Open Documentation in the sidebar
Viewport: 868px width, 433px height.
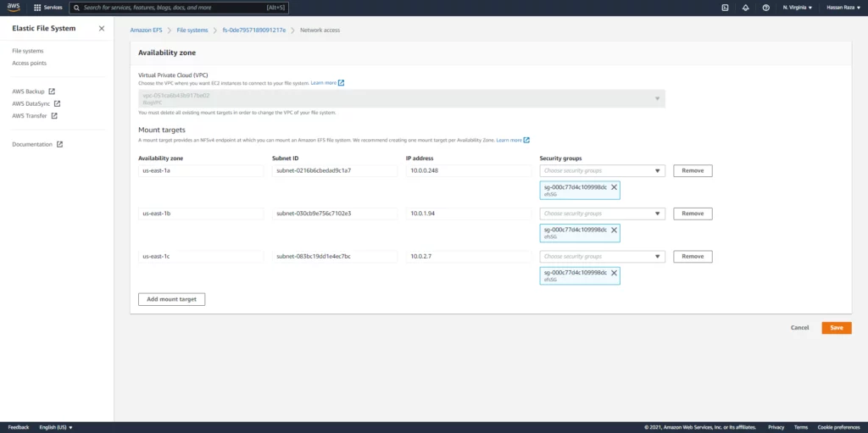(x=37, y=145)
